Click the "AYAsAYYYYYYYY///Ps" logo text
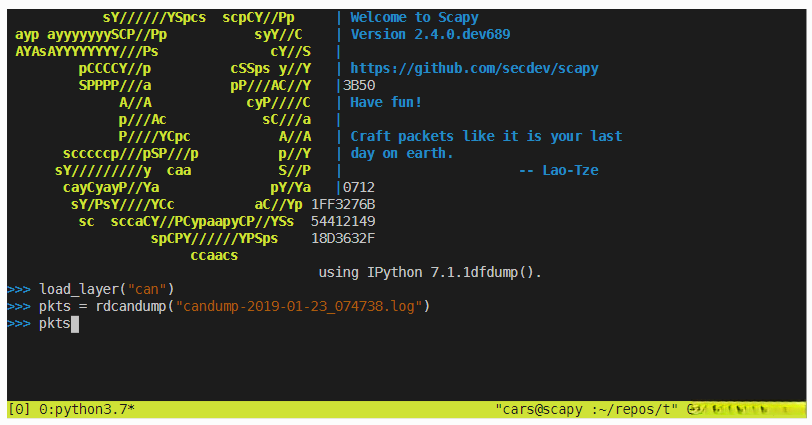The image size is (812, 425). pyautogui.click(x=86, y=51)
